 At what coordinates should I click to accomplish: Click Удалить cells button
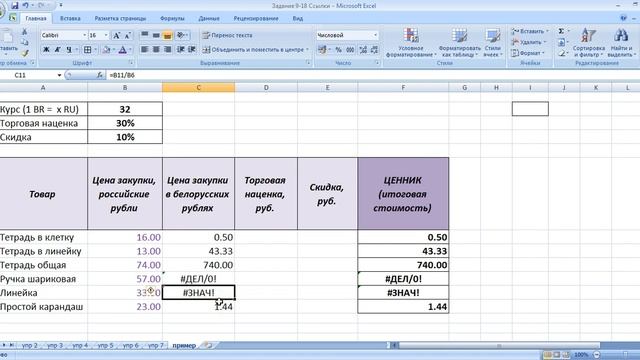(529, 42)
